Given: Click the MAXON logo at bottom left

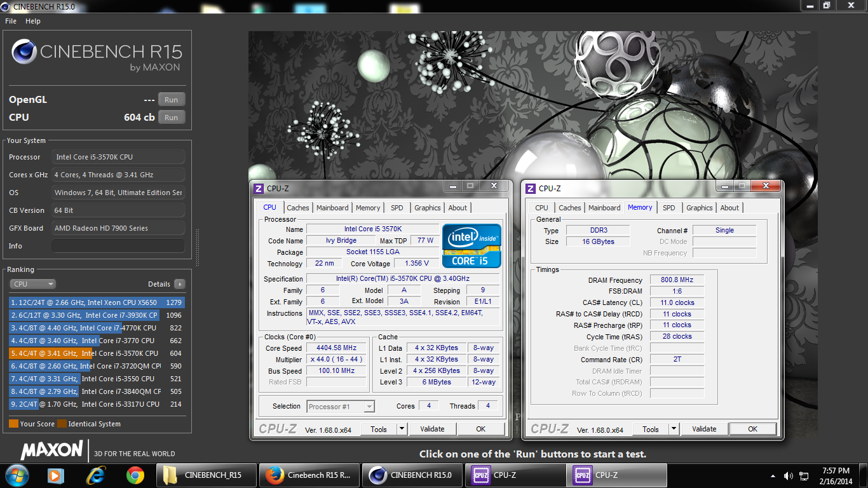Looking at the screenshot, I should pos(52,451).
